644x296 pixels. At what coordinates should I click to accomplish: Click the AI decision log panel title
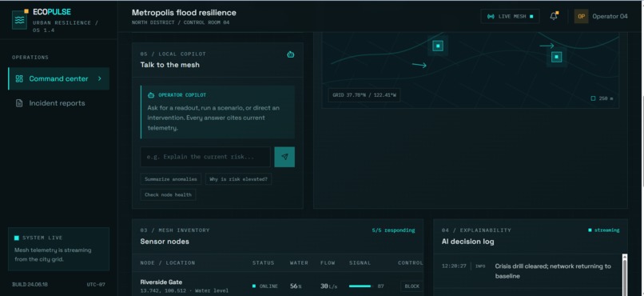coord(467,242)
